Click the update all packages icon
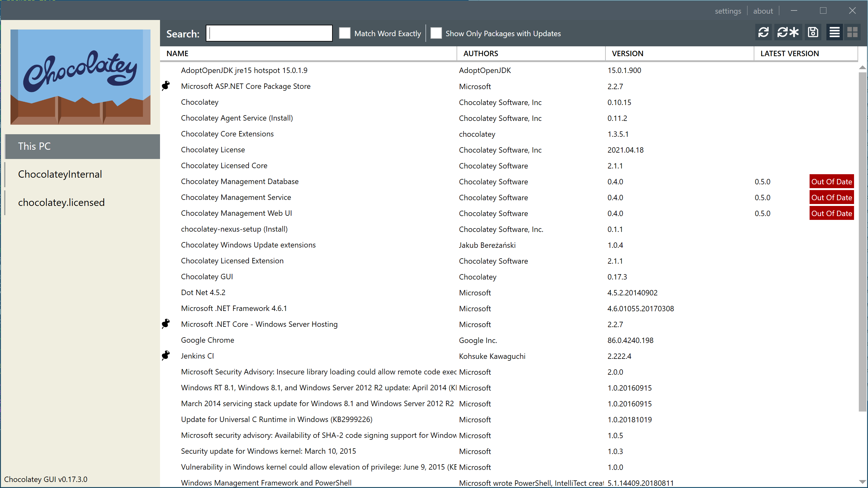 tap(788, 33)
